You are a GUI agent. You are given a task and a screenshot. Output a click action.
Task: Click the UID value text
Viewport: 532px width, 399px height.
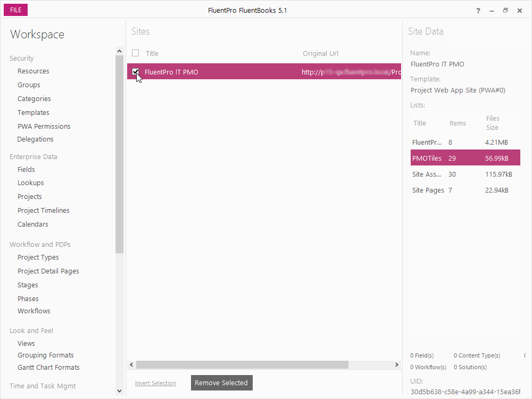[465, 392]
